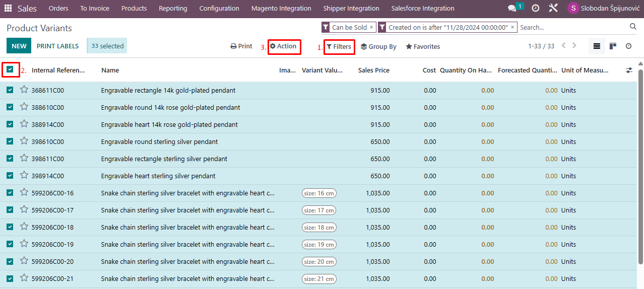Remove the Can be Sold filter facet
Screen dimensions: 644x289
pos(371,27)
